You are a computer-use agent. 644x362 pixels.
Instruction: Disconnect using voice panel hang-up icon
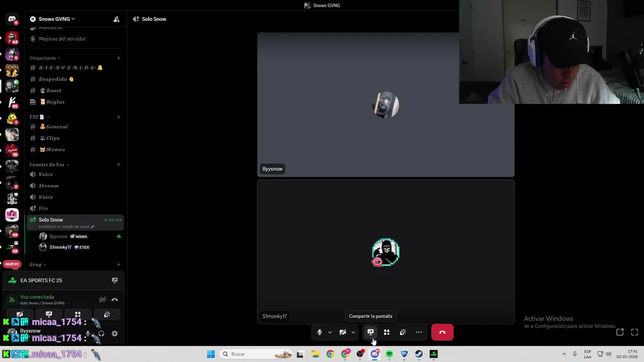click(x=115, y=300)
